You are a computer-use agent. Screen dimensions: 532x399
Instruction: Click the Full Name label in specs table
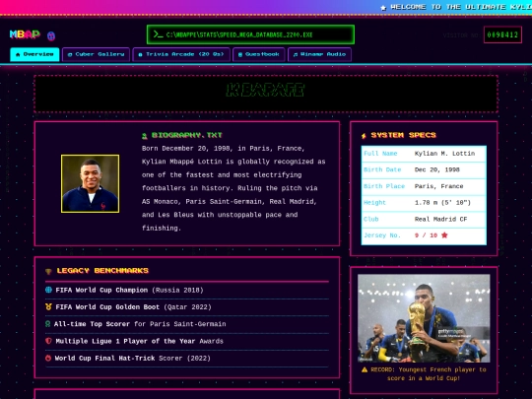380,154
